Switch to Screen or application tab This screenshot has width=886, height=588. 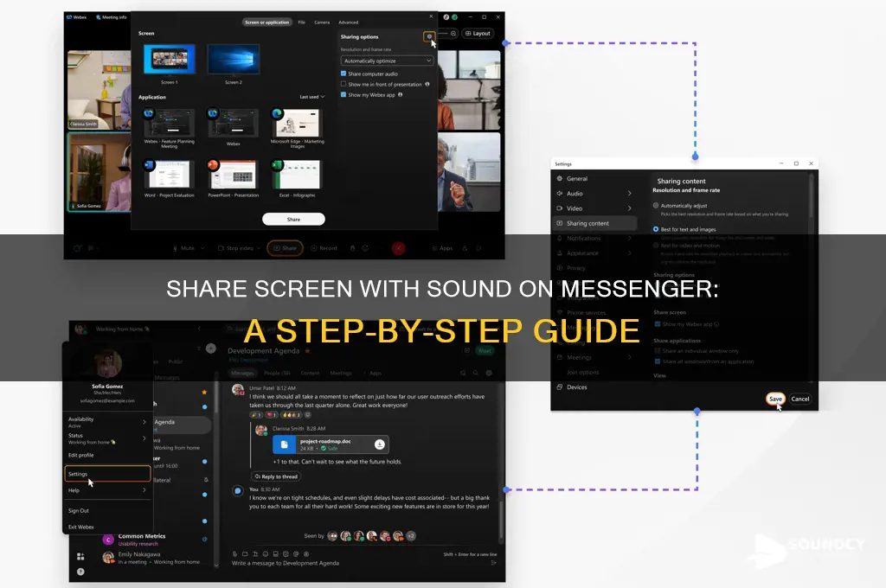pyautogui.click(x=266, y=22)
